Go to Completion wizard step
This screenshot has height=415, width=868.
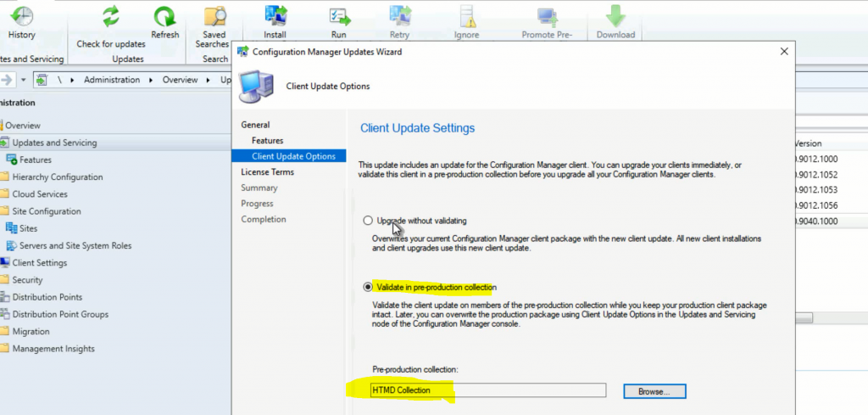264,219
